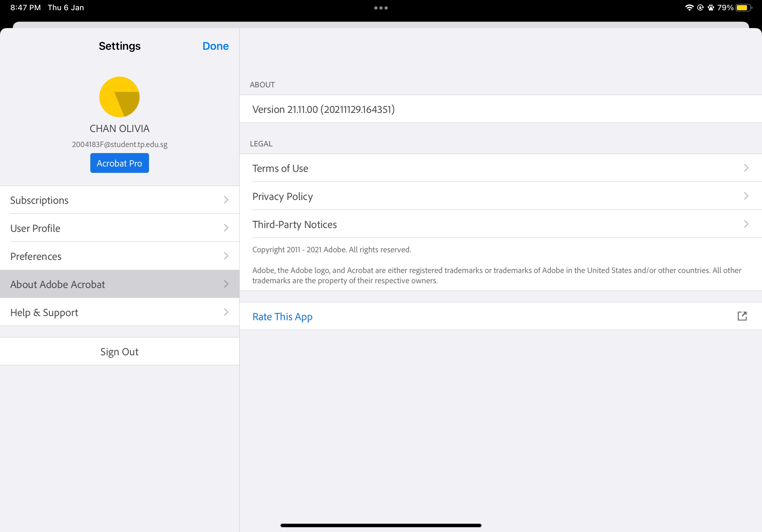
Task: Tap the battery indicator icon
Action: (x=743, y=8)
